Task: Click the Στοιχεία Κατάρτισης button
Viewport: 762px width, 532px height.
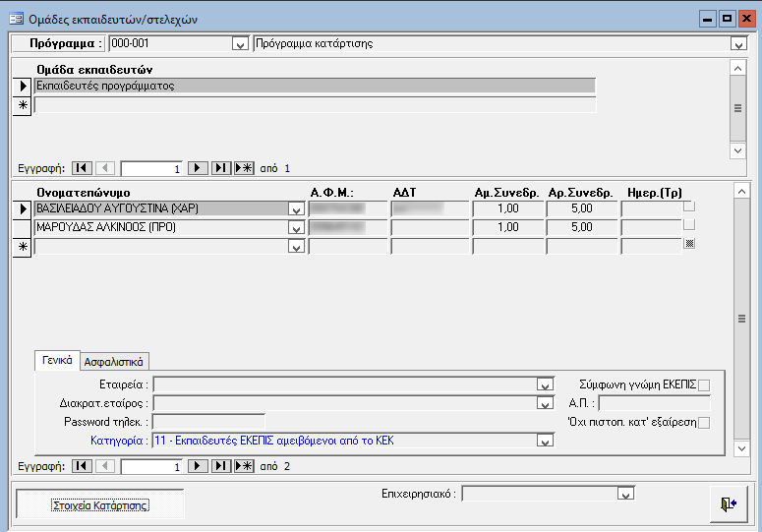Action: click(x=99, y=504)
